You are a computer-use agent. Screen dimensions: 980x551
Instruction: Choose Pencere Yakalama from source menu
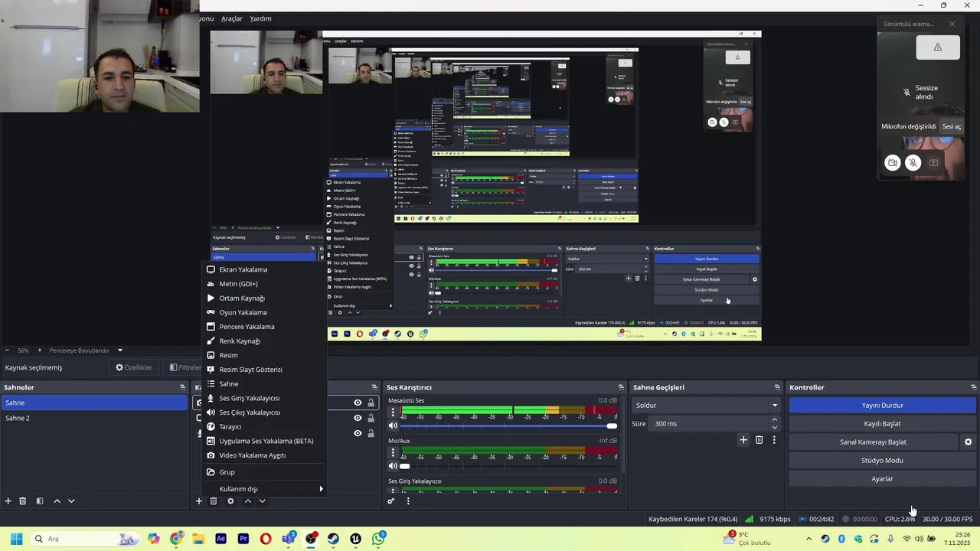(x=266, y=327)
